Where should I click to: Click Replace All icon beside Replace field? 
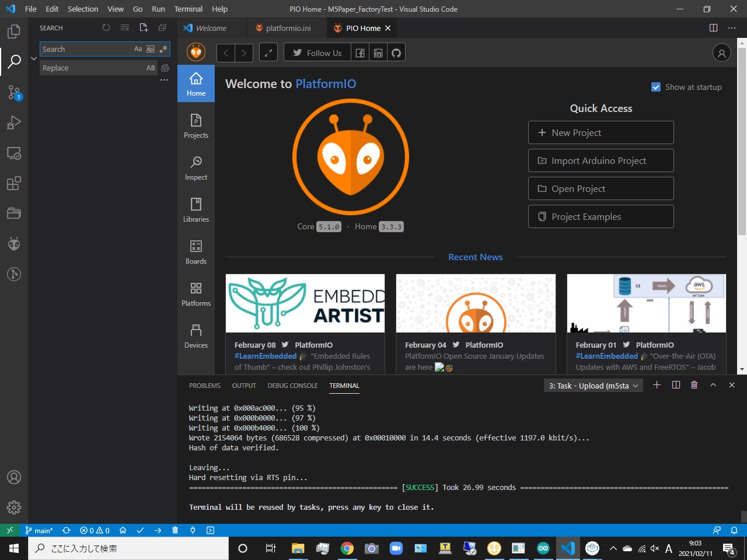(x=165, y=68)
